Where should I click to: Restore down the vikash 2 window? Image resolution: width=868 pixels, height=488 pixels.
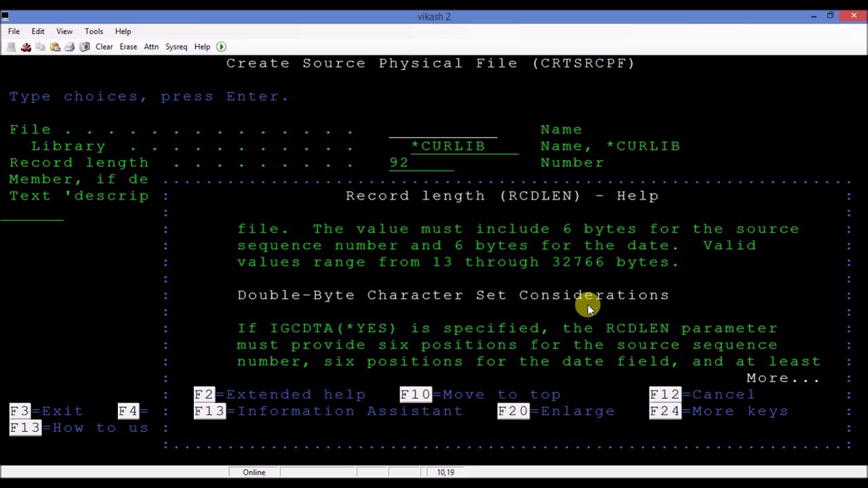point(830,16)
